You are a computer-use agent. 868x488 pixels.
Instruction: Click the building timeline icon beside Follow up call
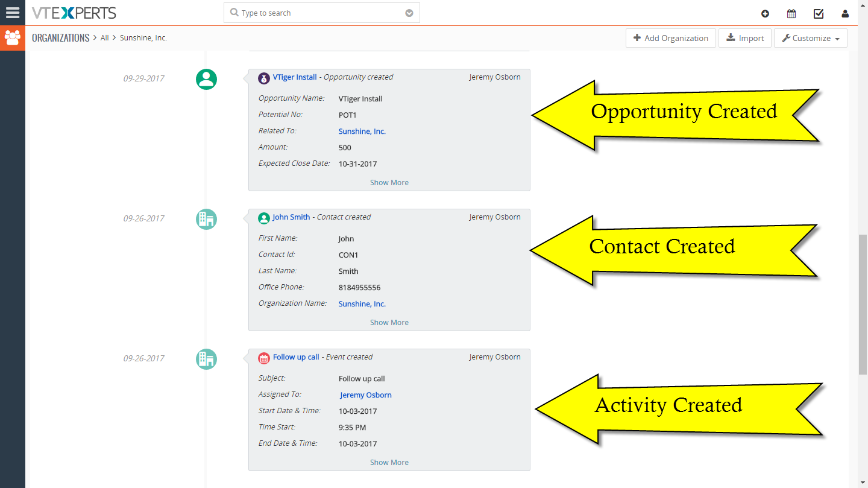(206, 359)
